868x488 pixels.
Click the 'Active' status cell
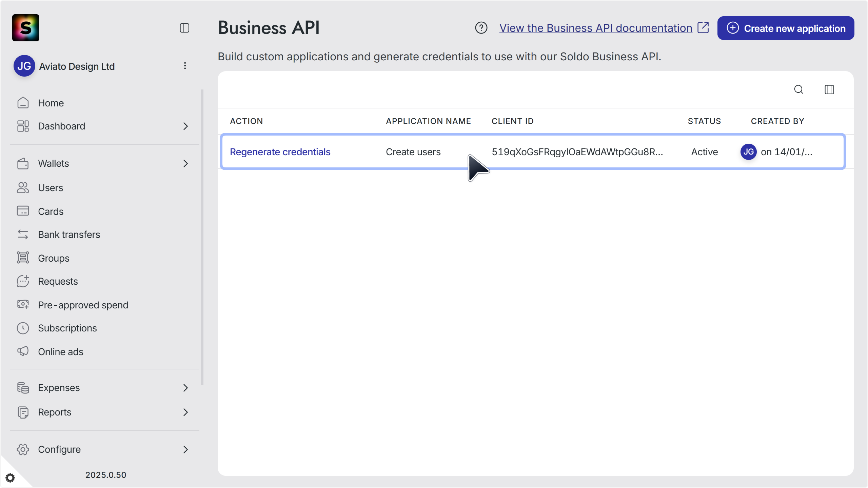pyautogui.click(x=705, y=152)
